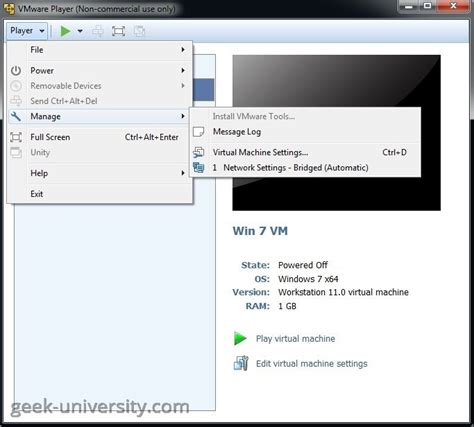Choose Exit from Player menu
474x427 pixels.
point(100,194)
